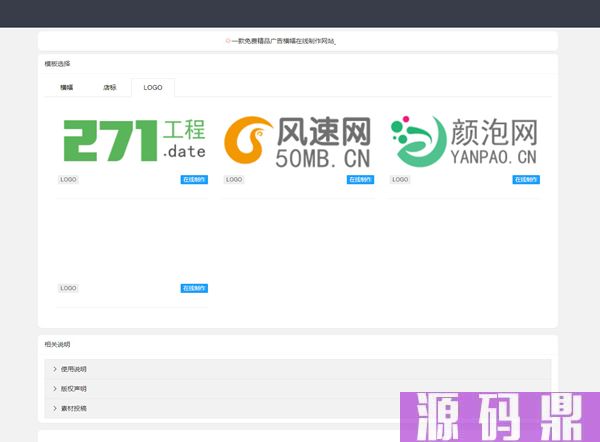The image size is (600, 442).
Task: Switch to the 店标 tab
Action: click(109, 88)
